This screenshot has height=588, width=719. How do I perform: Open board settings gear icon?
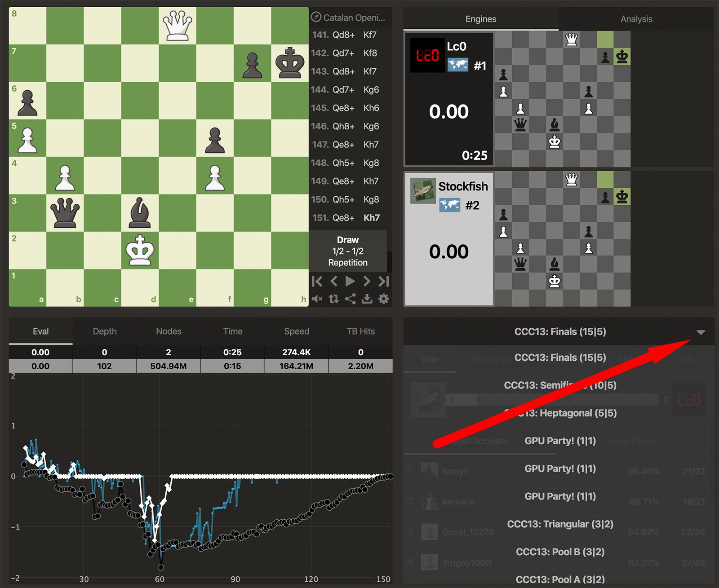[383, 299]
